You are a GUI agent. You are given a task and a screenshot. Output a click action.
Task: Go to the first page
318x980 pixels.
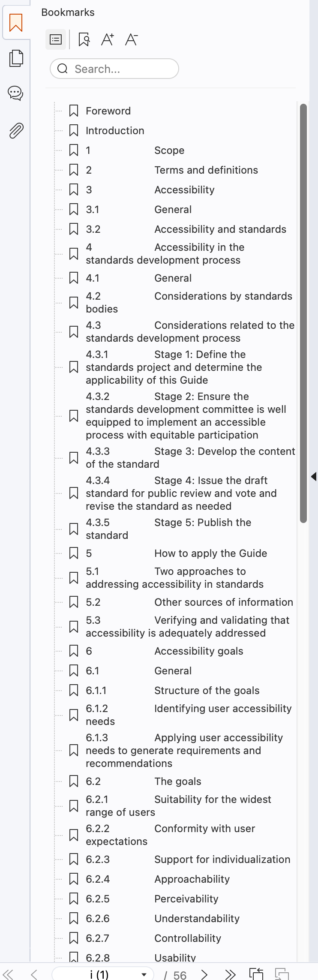[8, 974]
